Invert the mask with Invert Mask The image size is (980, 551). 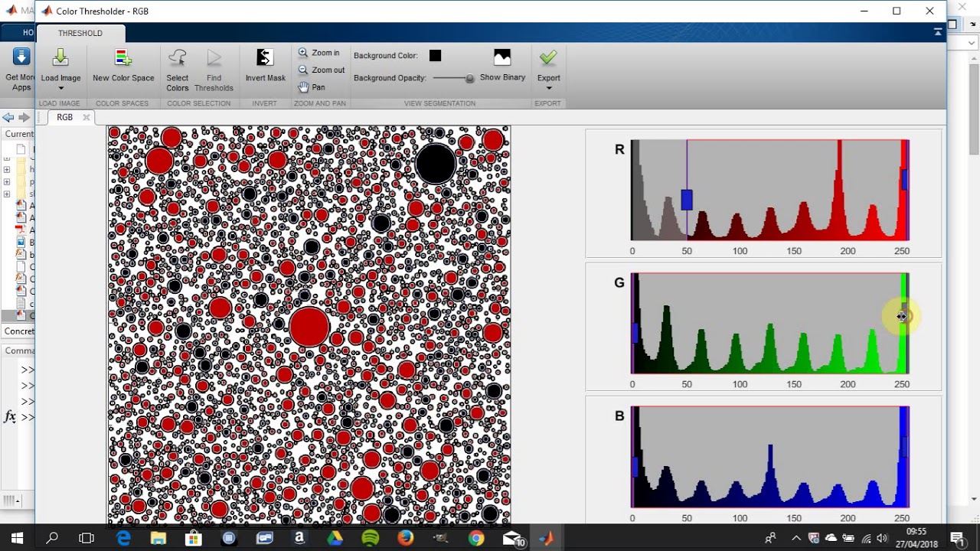[x=265, y=66]
